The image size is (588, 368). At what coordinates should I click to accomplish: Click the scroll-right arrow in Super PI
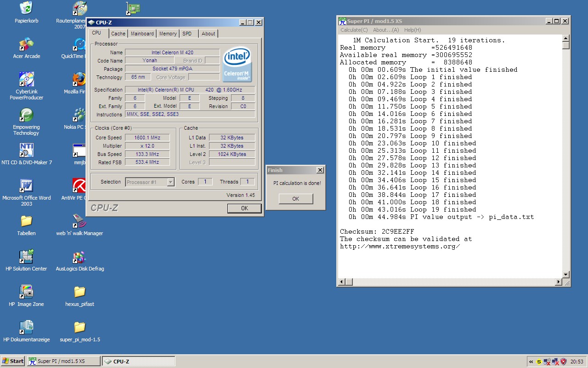[x=559, y=282]
